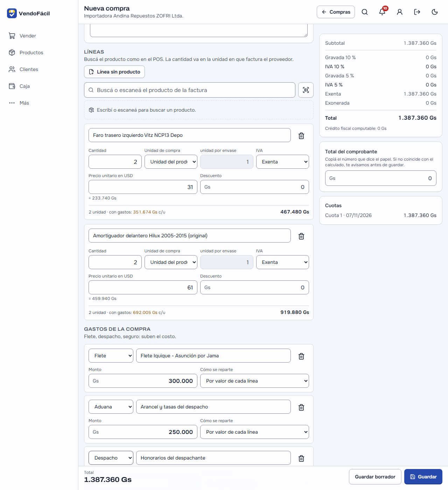The image size is (448, 490).
Task: Click the header search icon
Action: point(365,12)
